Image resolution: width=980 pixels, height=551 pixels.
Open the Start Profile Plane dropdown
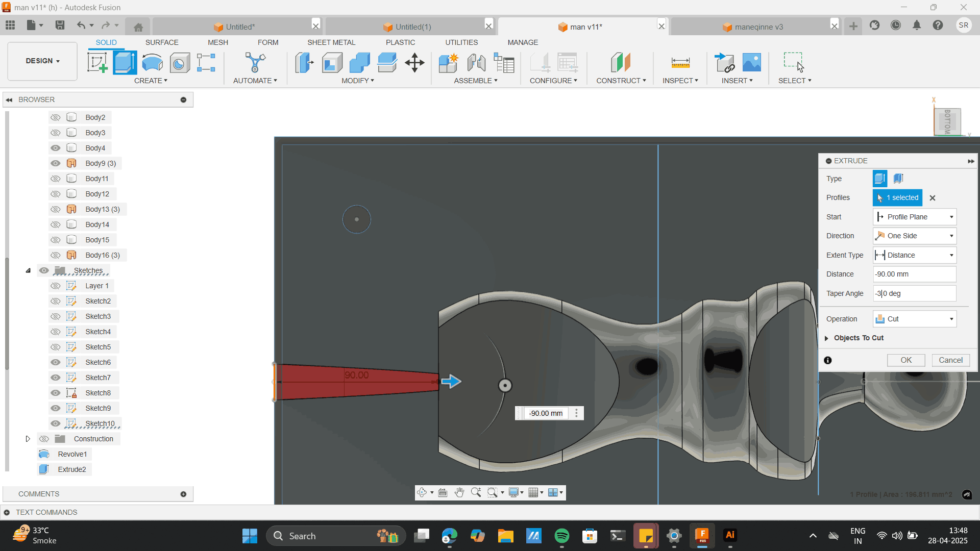point(914,217)
